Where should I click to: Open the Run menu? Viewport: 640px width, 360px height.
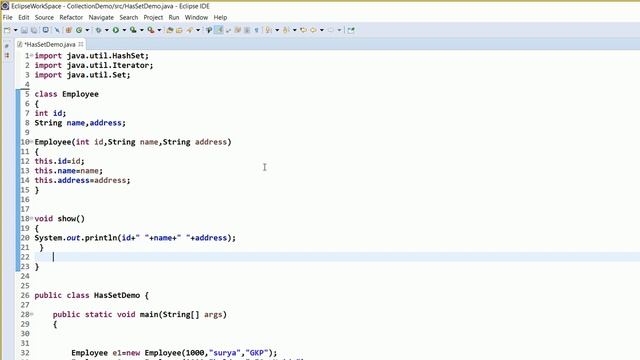pyautogui.click(x=174, y=18)
